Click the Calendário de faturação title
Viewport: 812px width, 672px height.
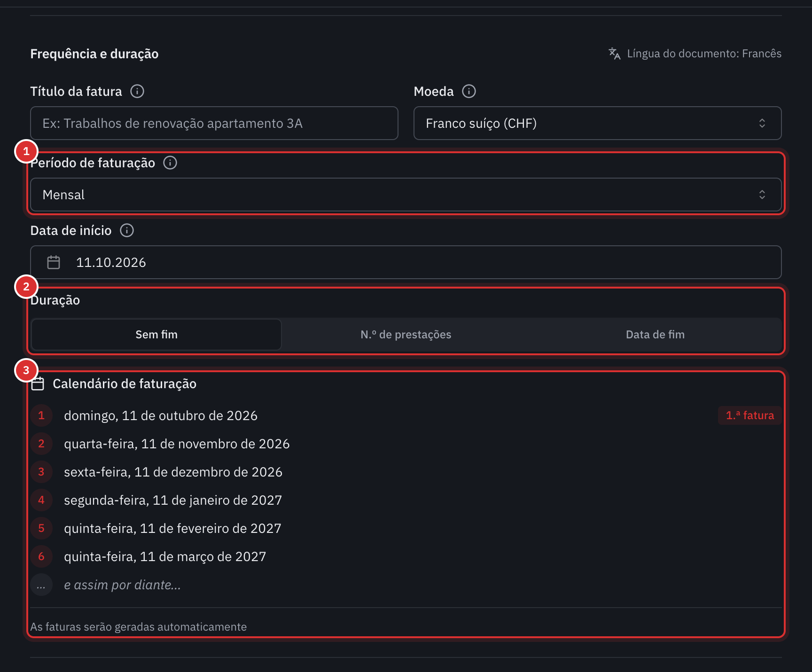click(125, 384)
